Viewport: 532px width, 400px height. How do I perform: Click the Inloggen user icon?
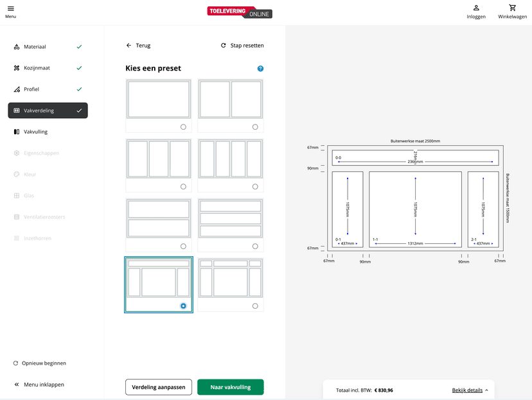coord(476,8)
